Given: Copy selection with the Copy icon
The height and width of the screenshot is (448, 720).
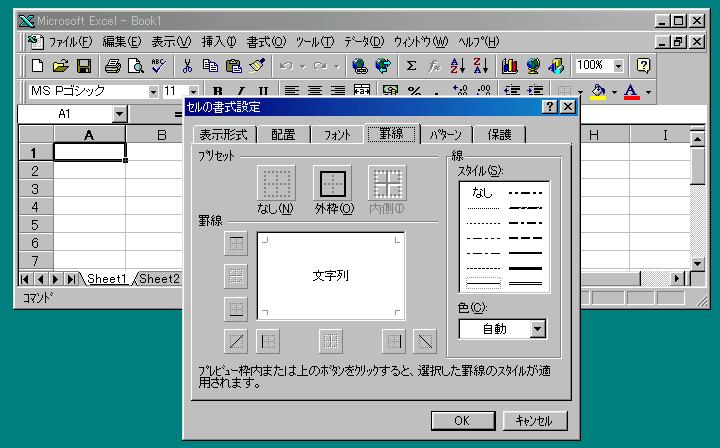Looking at the screenshot, I should (x=210, y=66).
